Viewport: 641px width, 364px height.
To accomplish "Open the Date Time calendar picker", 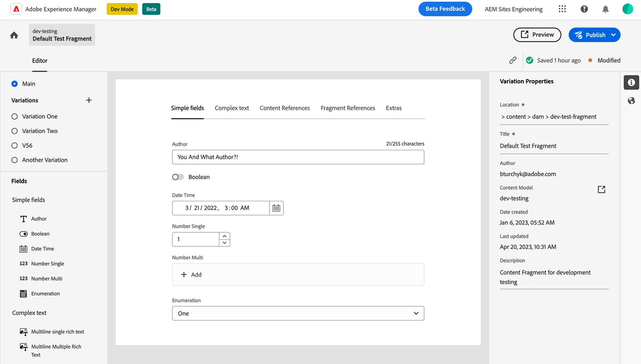I will tap(276, 208).
